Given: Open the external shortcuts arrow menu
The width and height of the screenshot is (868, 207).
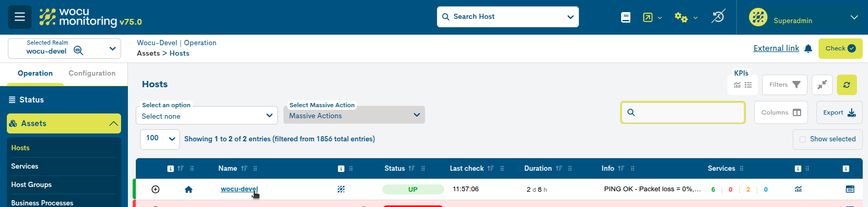Looking at the screenshot, I should click(x=652, y=17).
